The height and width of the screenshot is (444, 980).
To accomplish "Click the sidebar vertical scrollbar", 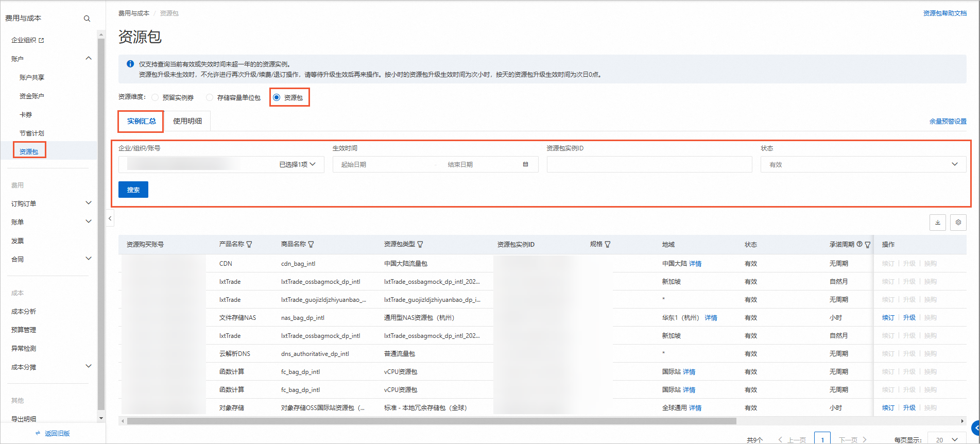I will [101, 224].
